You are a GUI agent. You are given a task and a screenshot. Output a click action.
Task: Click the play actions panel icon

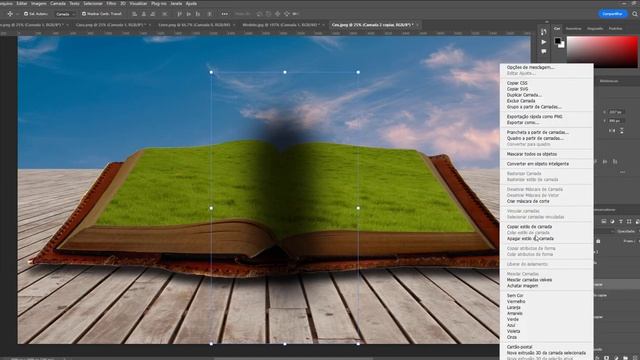pyautogui.click(x=544, y=42)
